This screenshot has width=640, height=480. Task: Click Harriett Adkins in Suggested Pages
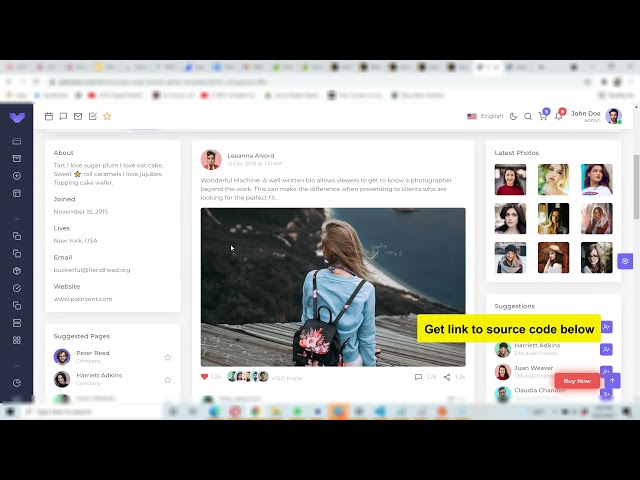pyautogui.click(x=99, y=375)
